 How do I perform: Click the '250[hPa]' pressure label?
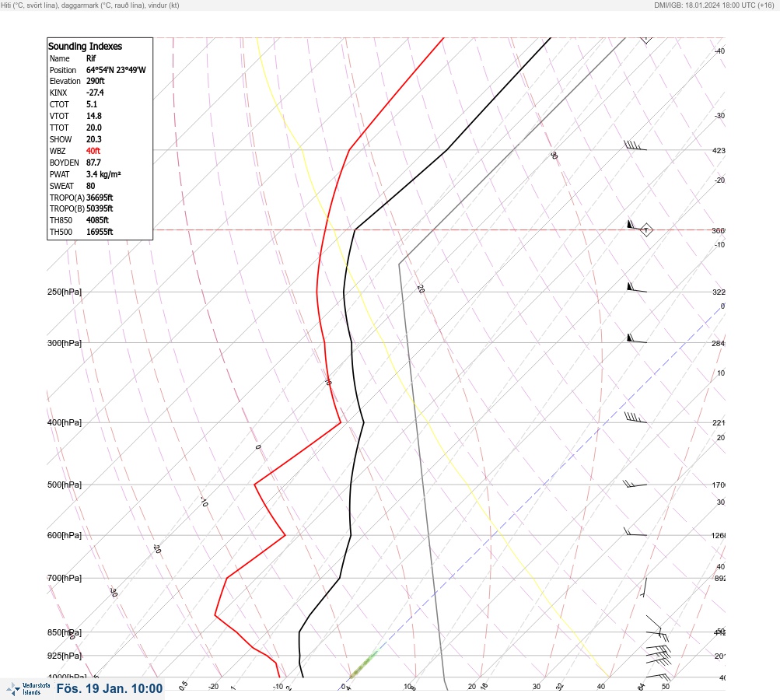65,292
